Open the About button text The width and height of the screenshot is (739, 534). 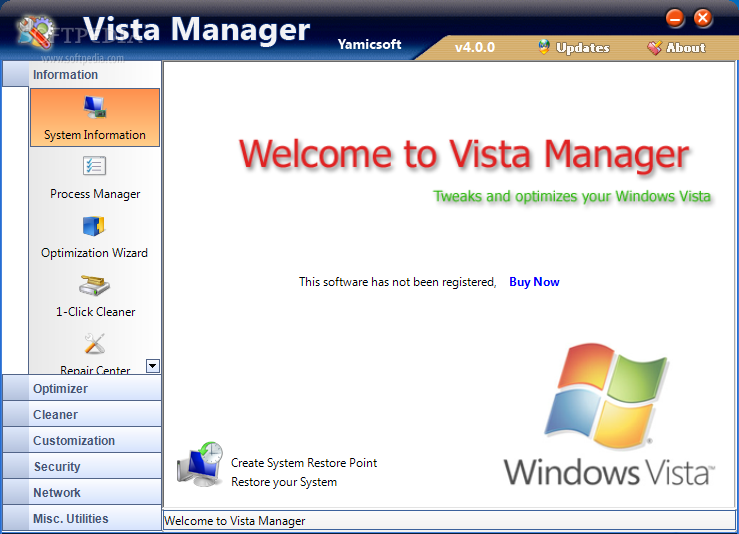click(686, 48)
